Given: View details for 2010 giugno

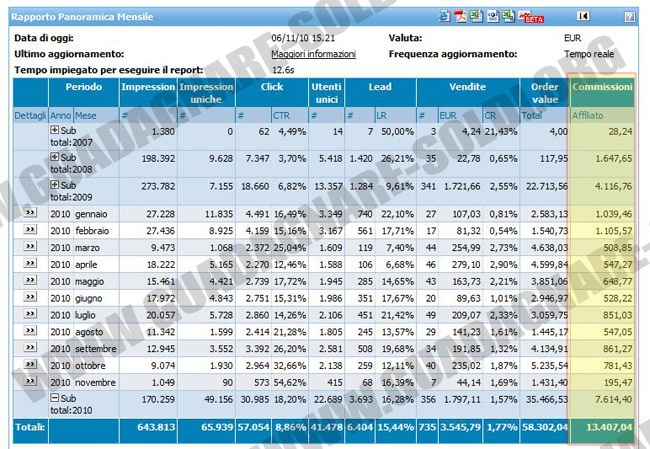Looking at the screenshot, I should 30,297.
